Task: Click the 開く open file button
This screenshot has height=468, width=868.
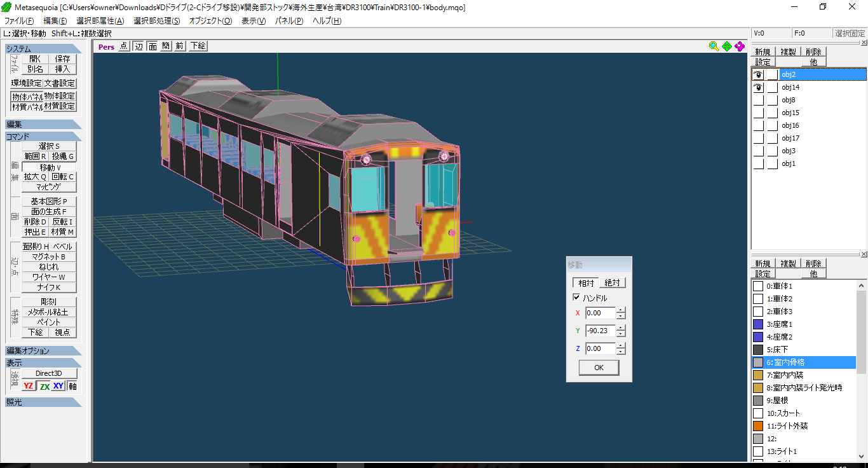Action: 35,59
